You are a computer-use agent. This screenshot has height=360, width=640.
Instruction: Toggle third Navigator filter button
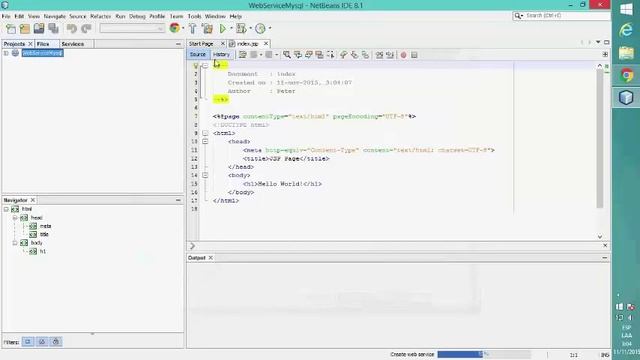point(56,342)
